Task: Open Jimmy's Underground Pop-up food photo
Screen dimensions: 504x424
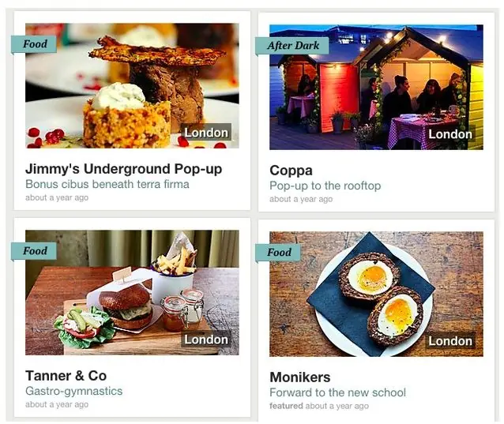Action: (132, 85)
